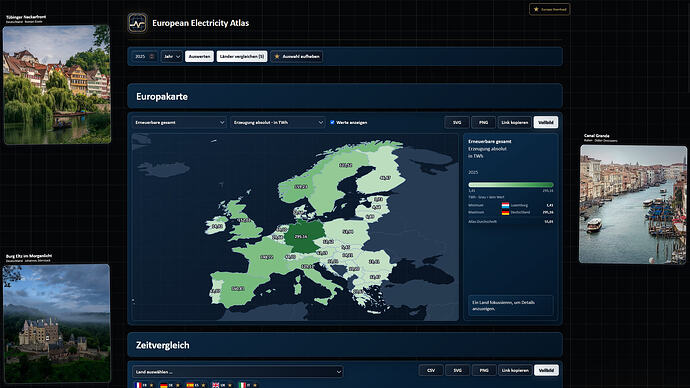Click the Vollbild button in Zeitvergleich
The image size is (690, 388).
[546, 370]
